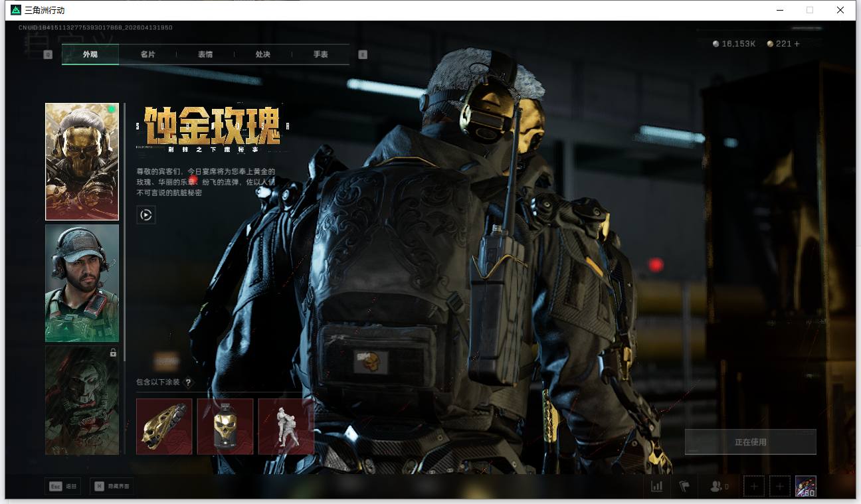Select the gold skull mask skin thumbnail
Image resolution: width=861 pixels, height=504 pixels.
[82, 161]
